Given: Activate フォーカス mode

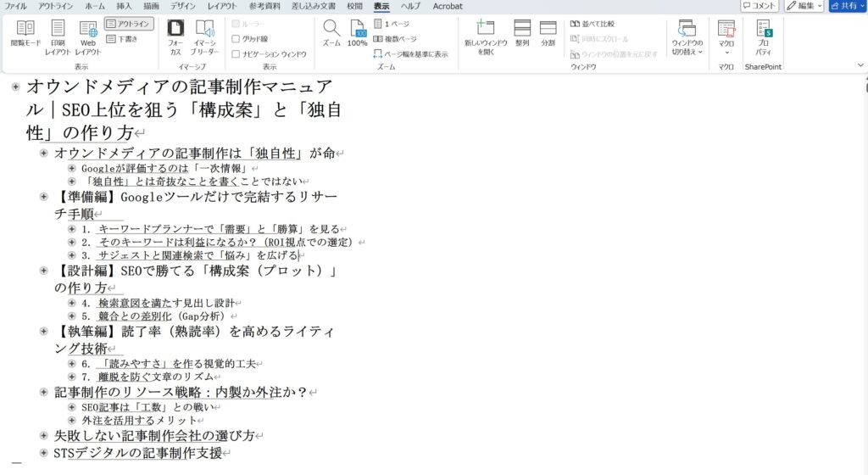Looking at the screenshot, I should tap(175, 36).
